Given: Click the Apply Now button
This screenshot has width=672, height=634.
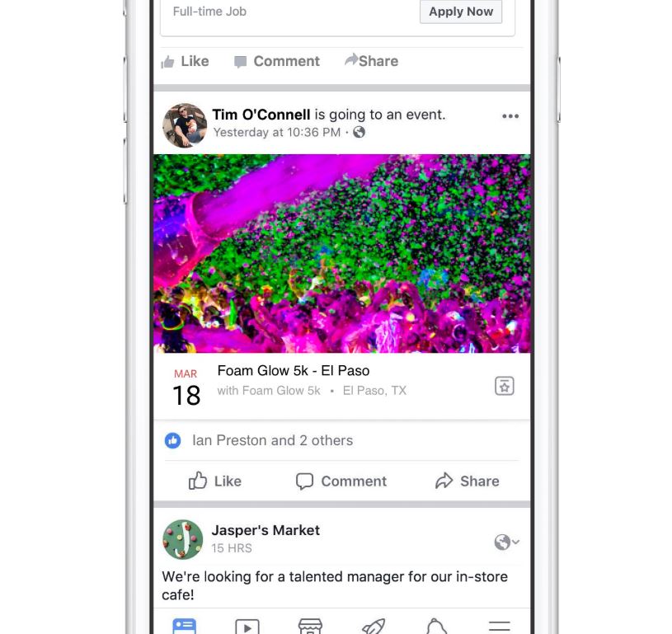Looking at the screenshot, I should coord(461,12).
